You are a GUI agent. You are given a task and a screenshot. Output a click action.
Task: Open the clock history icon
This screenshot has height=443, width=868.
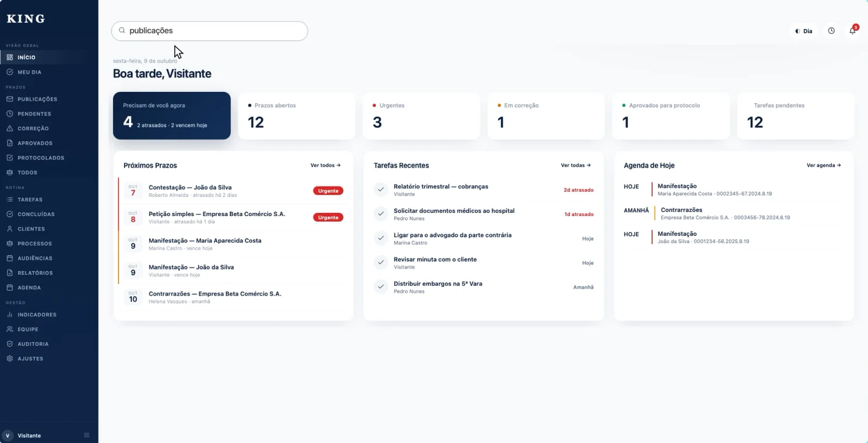[x=831, y=31]
